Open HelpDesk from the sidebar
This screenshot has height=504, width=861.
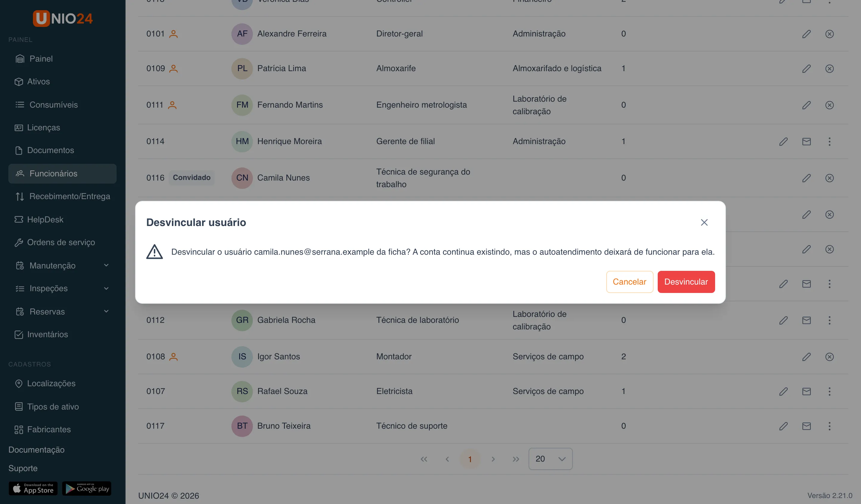click(x=62, y=219)
